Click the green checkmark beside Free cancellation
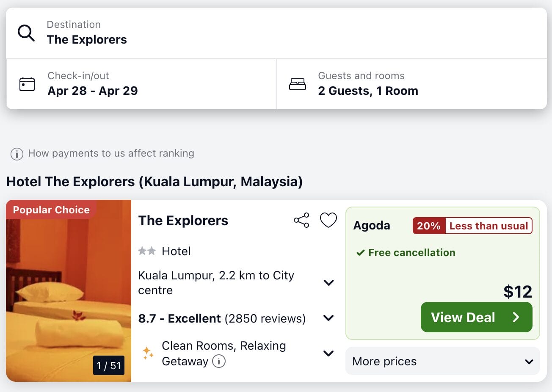This screenshot has width=552, height=392. [360, 252]
